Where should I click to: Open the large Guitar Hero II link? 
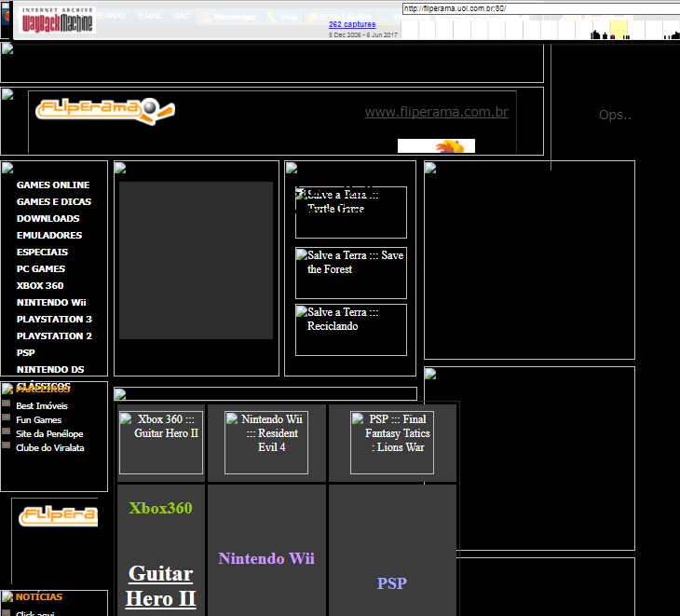point(161,586)
